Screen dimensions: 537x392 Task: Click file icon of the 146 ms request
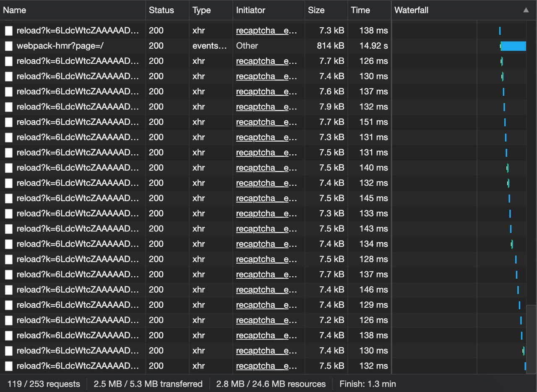click(x=9, y=289)
